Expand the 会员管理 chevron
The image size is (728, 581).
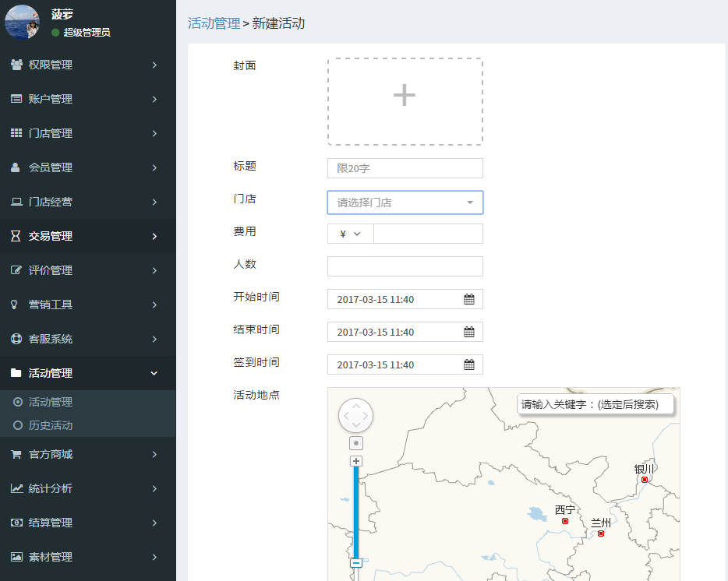click(x=154, y=168)
